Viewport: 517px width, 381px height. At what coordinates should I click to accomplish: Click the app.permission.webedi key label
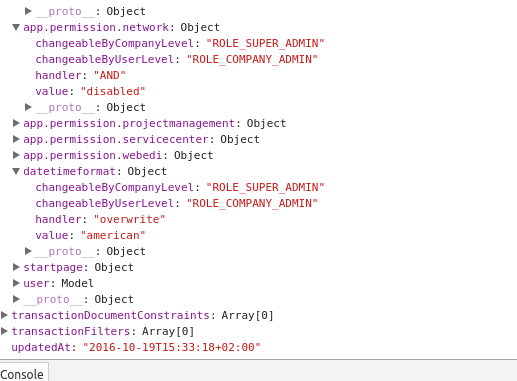[93, 155]
